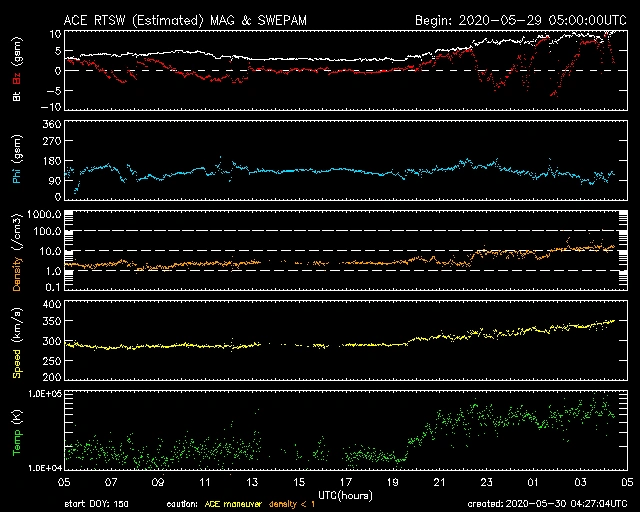Click the '180' tick on Phi axis
The width and height of the screenshot is (640, 512).
[x=52, y=161]
